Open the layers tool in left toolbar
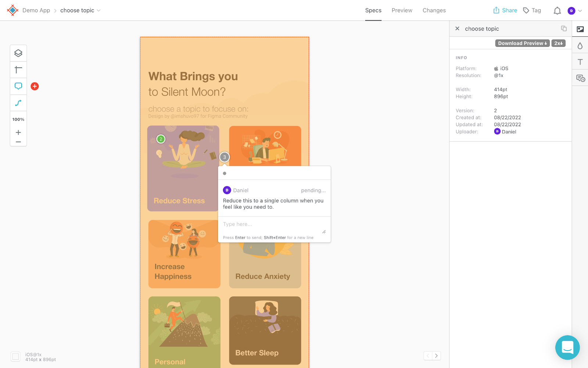588x368 pixels. point(18,53)
